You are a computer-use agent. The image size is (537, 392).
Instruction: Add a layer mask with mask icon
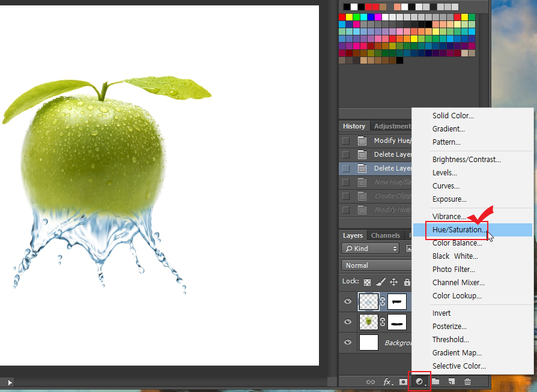(x=404, y=382)
